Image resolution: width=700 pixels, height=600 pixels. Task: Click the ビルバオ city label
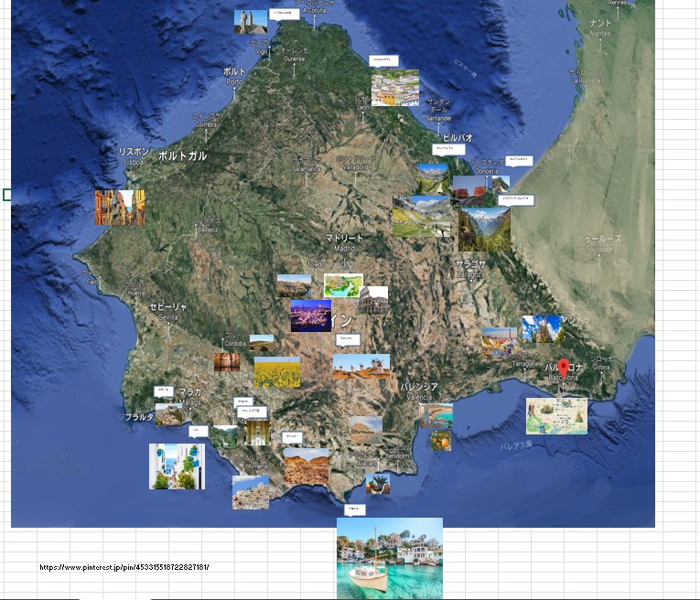(458, 138)
